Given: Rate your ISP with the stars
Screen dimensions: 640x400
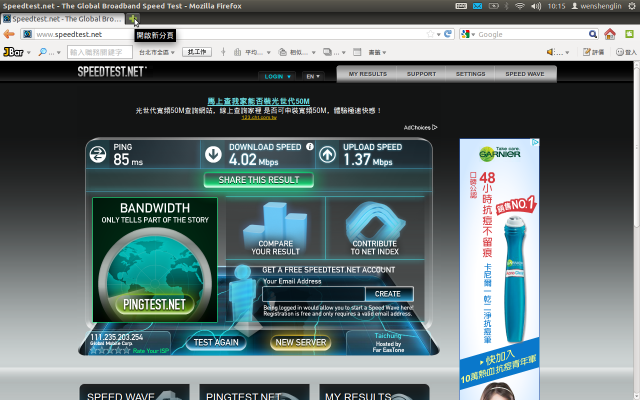Looking at the screenshot, I should tap(110, 350).
